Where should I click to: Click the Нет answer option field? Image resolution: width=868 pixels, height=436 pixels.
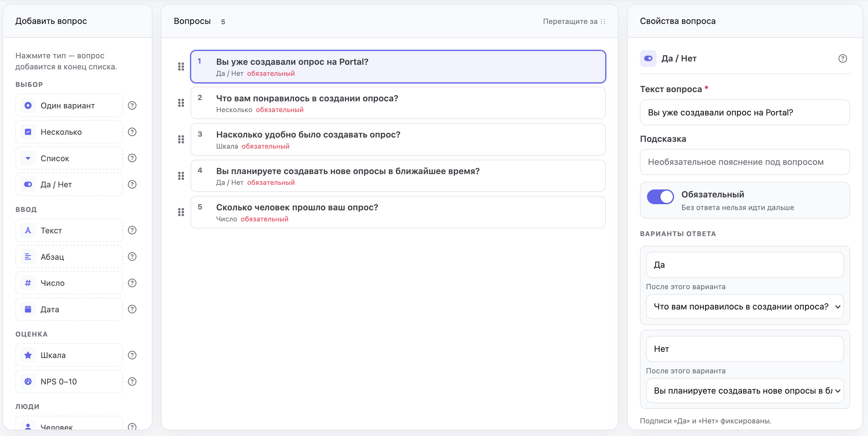[745, 349]
